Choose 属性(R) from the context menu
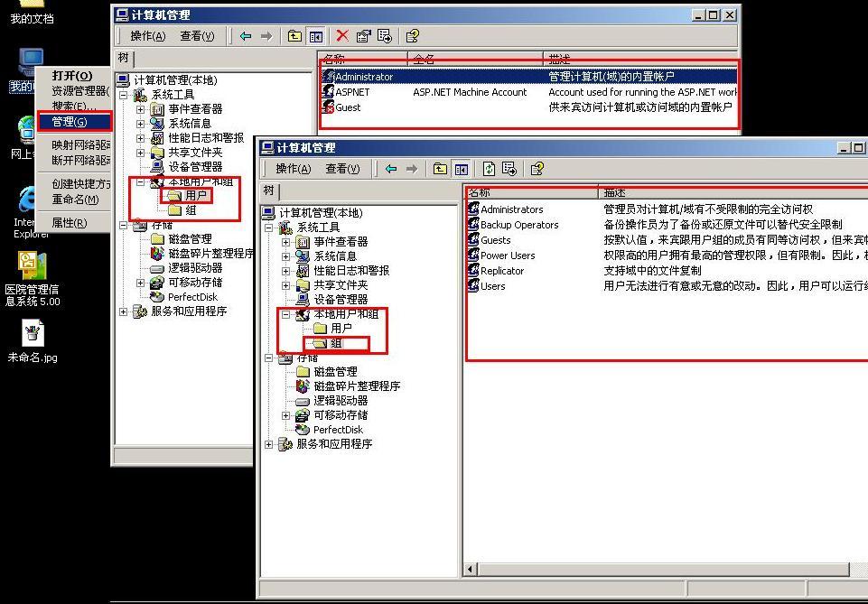The image size is (868, 604). click(x=74, y=223)
